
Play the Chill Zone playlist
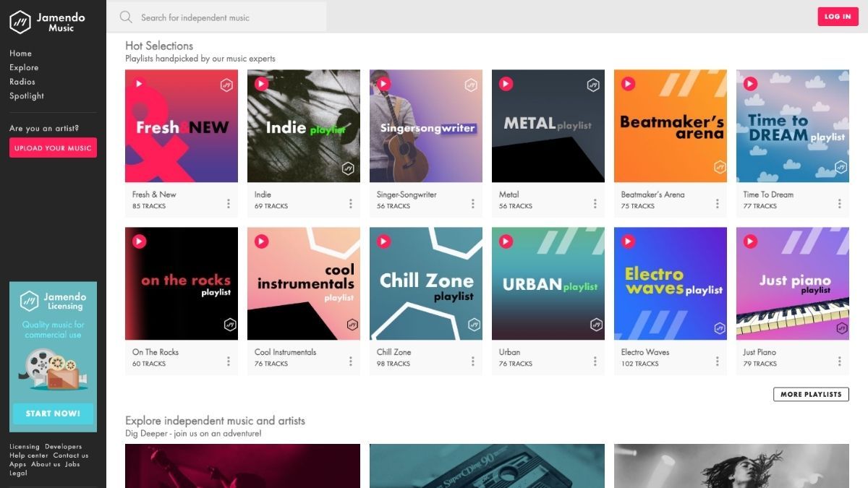[383, 241]
